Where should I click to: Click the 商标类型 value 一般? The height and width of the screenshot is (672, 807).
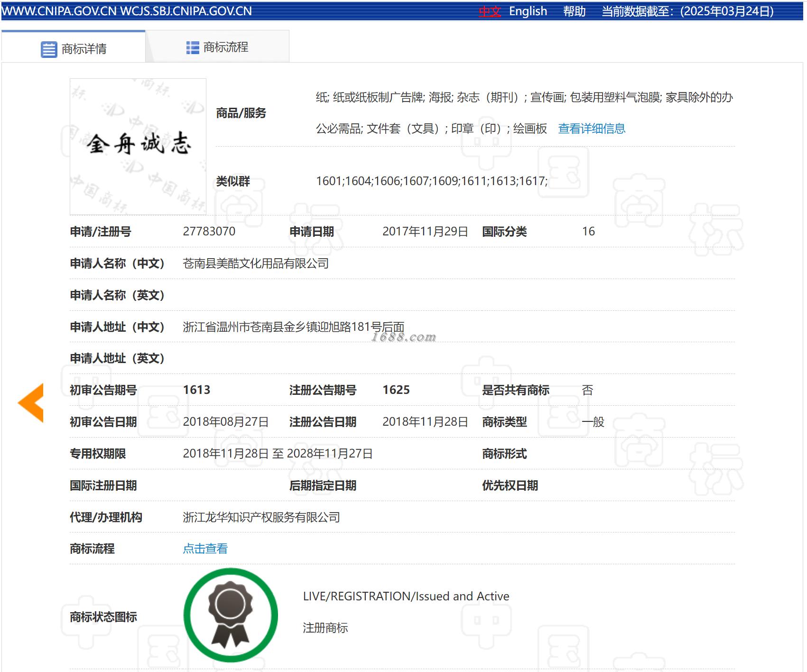coord(593,422)
